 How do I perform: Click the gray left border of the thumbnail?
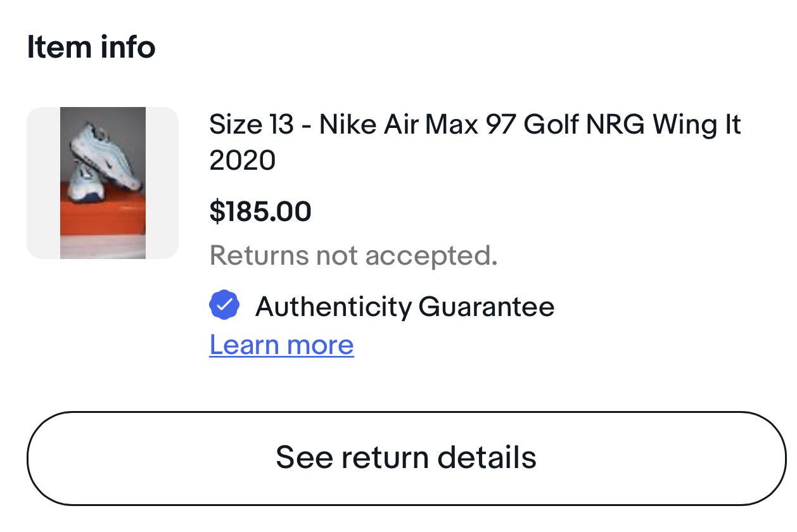pyautogui.click(x=43, y=183)
